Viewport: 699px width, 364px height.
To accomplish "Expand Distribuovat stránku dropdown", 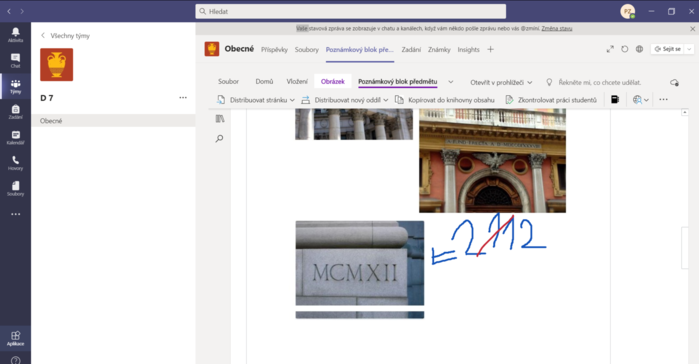I will tap(292, 100).
